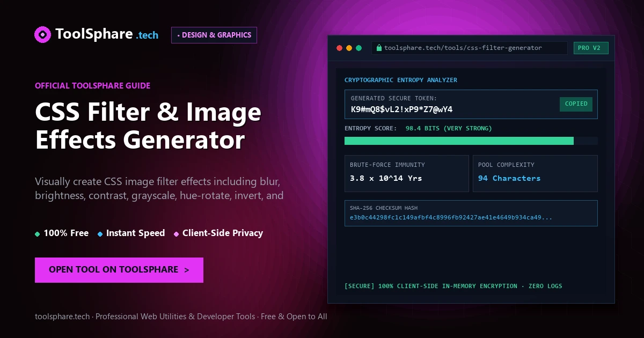This screenshot has height=338, width=644.
Task: Click the green window dot
Action: pyautogui.click(x=358, y=48)
